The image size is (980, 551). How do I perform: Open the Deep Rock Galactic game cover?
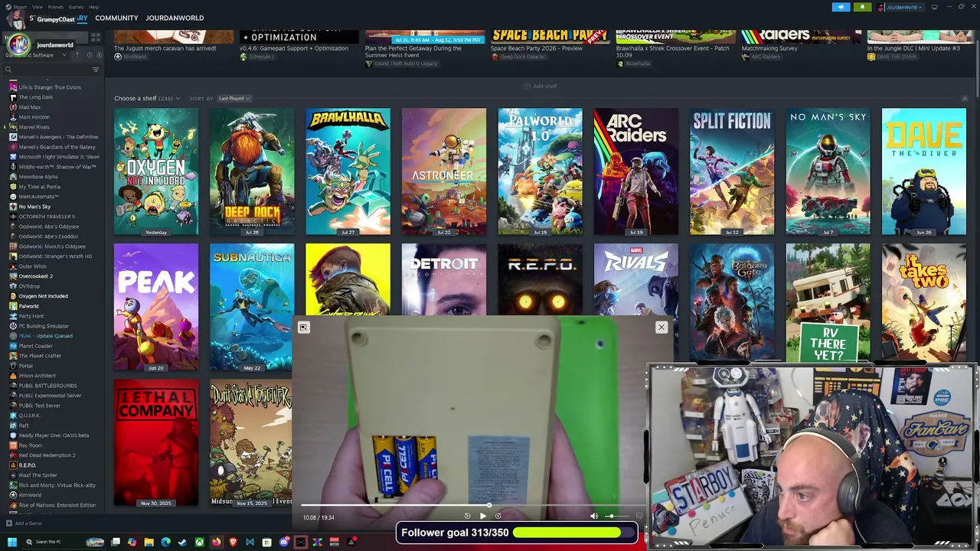pos(252,171)
